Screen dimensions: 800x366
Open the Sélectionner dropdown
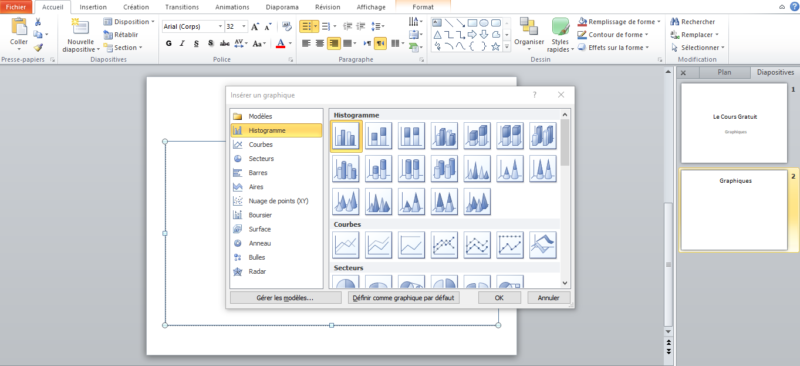pyautogui.click(x=697, y=47)
